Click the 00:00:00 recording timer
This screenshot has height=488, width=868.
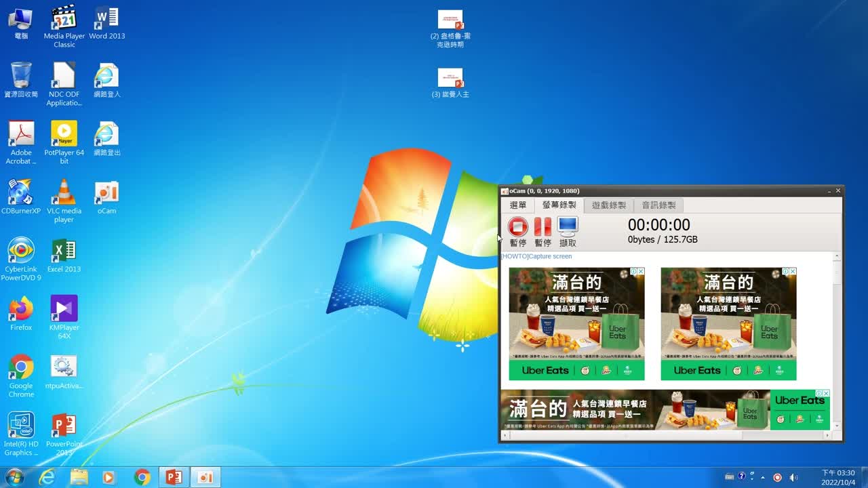coord(658,225)
